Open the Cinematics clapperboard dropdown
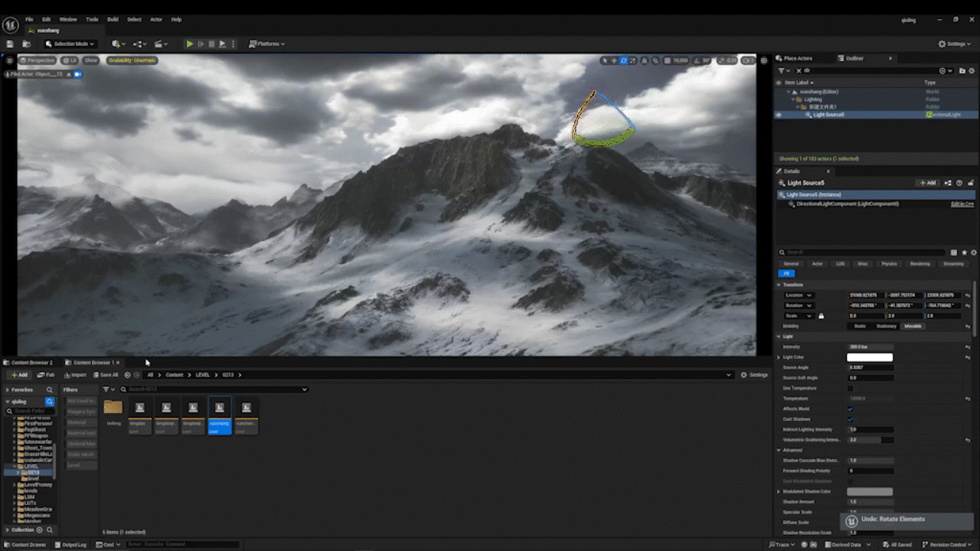 pyautogui.click(x=161, y=44)
